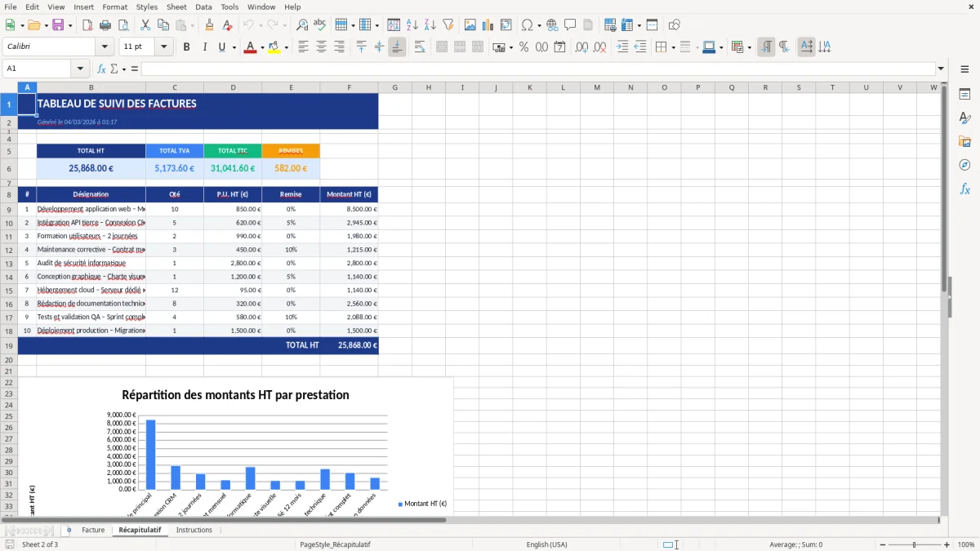
Task: Insert a chart via toolbar icon
Action: [x=488, y=25]
